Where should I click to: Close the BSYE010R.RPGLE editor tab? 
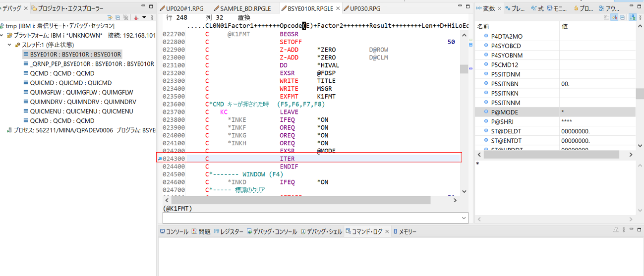(x=338, y=8)
